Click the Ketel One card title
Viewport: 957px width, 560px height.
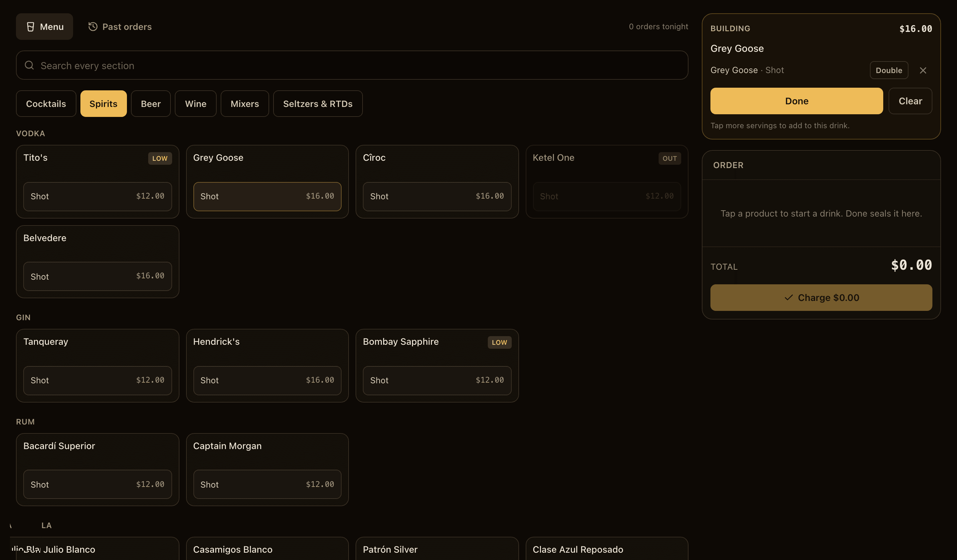[x=553, y=157]
